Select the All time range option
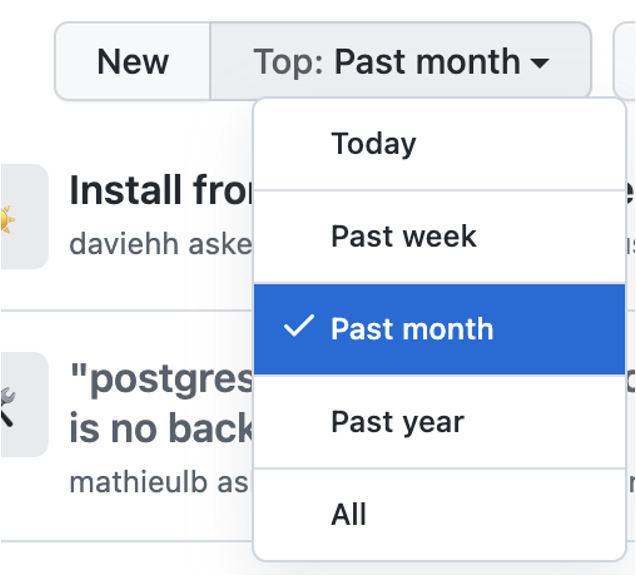Screen dimensions: 636x576 coord(439,514)
